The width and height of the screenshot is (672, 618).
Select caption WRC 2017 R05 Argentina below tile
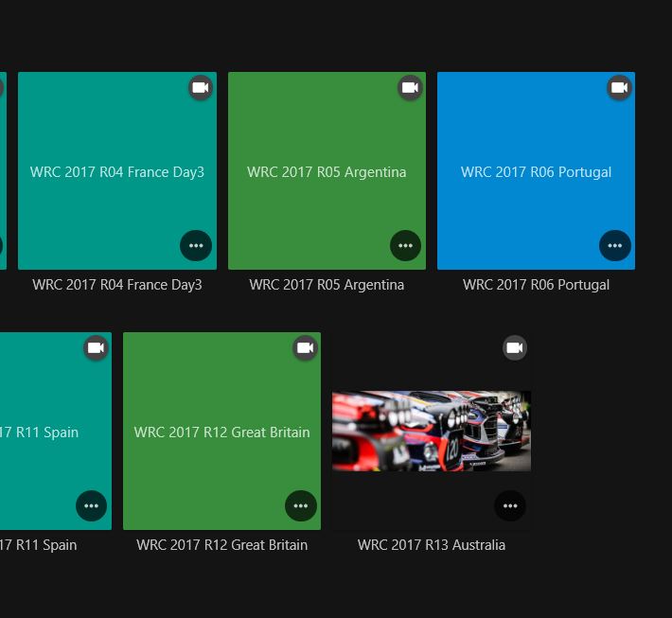pyautogui.click(x=327, y=285)
